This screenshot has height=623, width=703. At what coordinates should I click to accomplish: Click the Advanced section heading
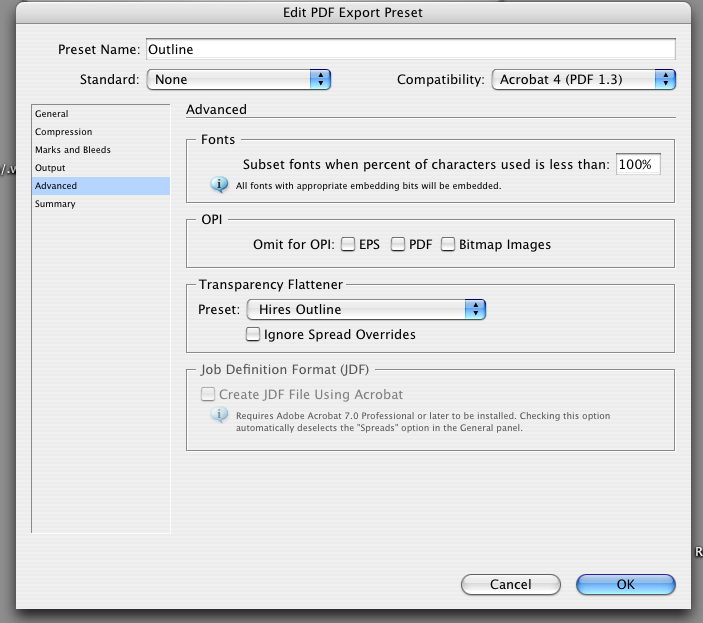pyautogui.click(x=217, y=109)
